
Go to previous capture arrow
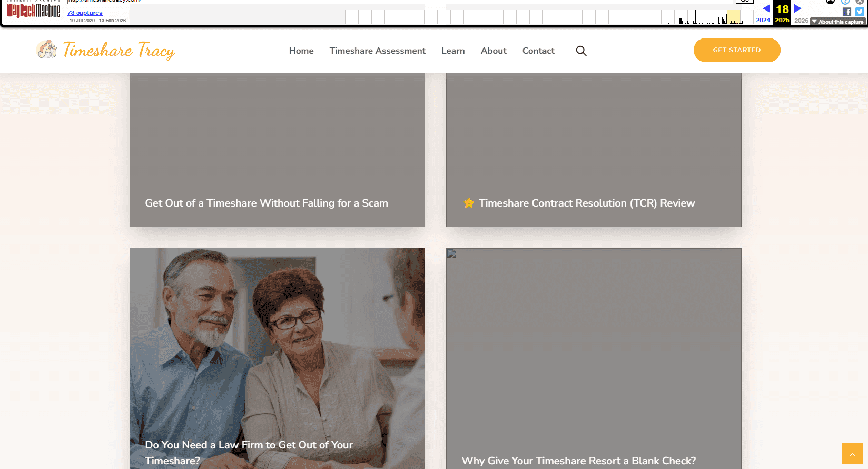766,8
